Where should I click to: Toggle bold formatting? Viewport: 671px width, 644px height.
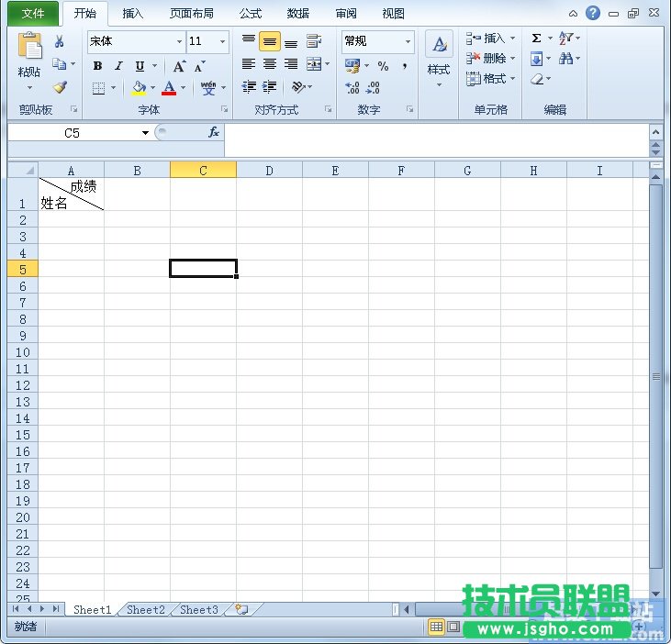pos(98,66)
